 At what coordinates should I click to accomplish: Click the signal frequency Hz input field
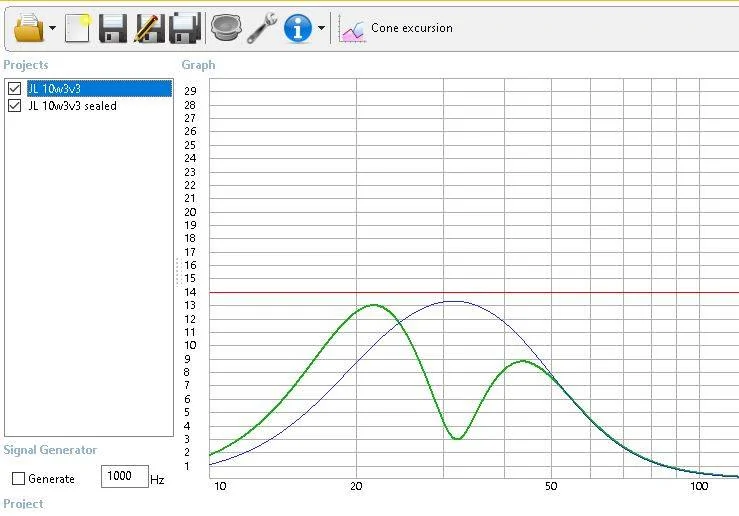tap(124, 476)
